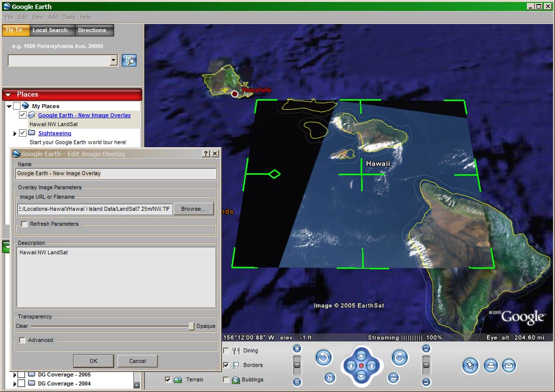Click the Transparency slider handle
The height and width of the screenshot is (392, 555).
(x=191, y=326)
